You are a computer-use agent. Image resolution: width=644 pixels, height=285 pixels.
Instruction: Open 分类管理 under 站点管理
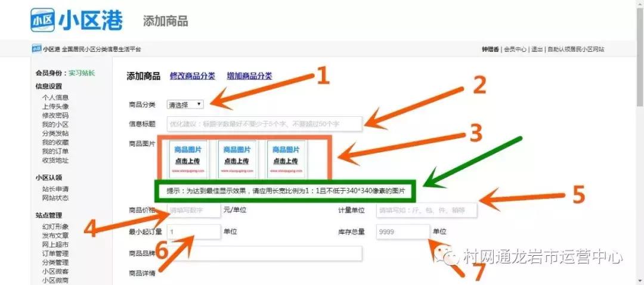tap(55, 262)
